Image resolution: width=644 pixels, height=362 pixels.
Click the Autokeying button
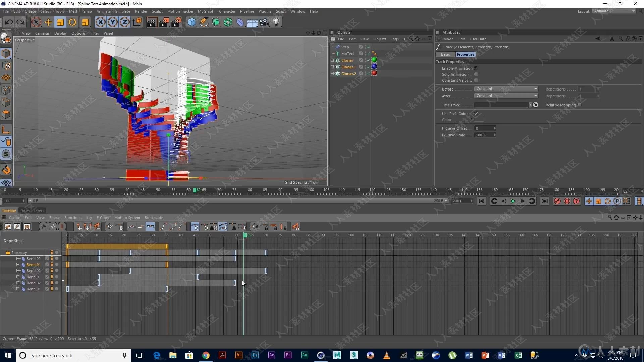(567, 201)
